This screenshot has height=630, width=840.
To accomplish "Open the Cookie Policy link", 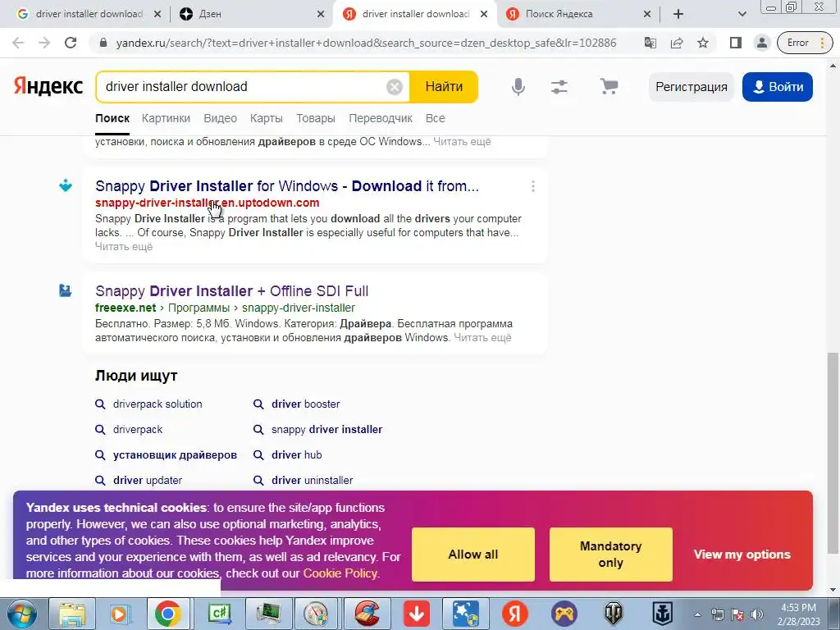I will click(340, 573).
